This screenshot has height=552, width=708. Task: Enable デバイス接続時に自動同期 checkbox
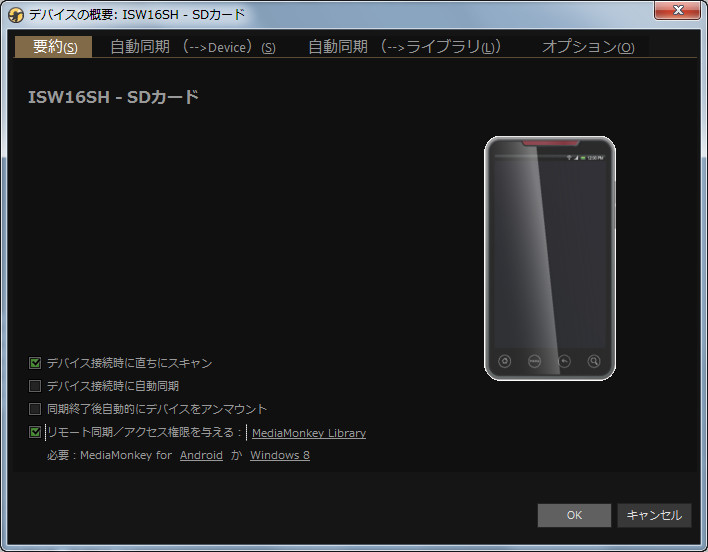tap(35, 386)
